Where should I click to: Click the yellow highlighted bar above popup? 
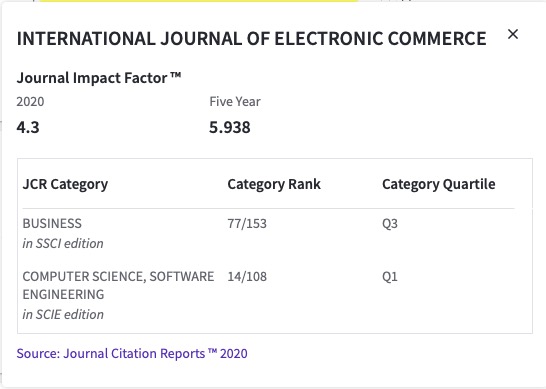tap(199, 1)
